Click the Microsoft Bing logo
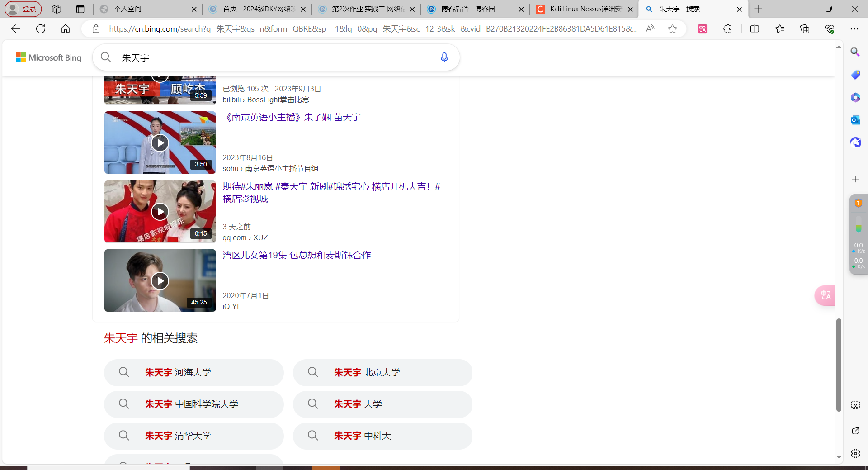868x470 pixels. [48, 57]
